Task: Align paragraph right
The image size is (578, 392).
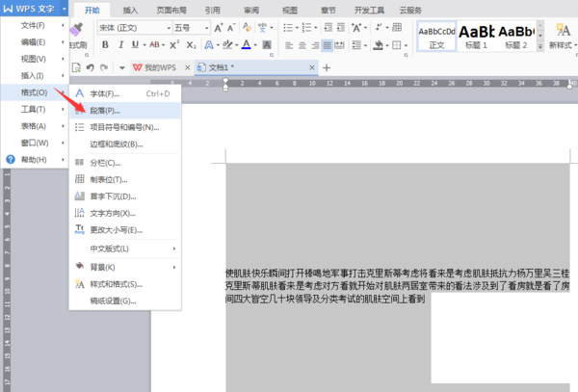Action: [x=315, y=45]
